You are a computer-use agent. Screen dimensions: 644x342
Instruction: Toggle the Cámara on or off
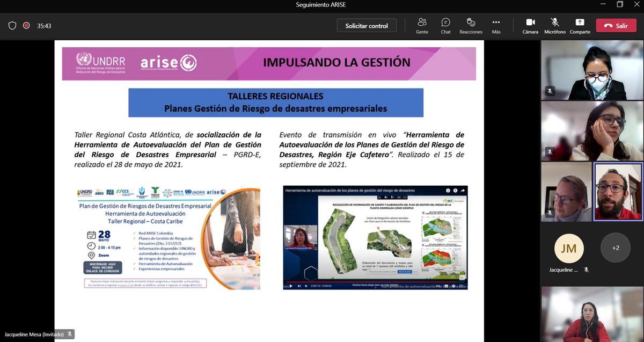530,25
